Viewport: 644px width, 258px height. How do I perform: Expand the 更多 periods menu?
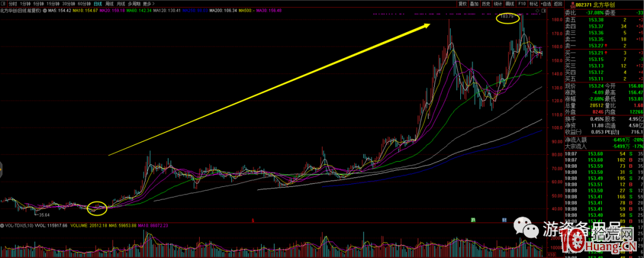coord(148,4)
